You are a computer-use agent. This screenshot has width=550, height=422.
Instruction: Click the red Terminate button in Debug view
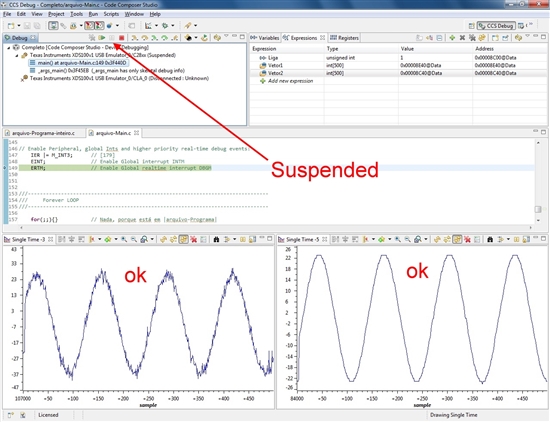point(121,38)
